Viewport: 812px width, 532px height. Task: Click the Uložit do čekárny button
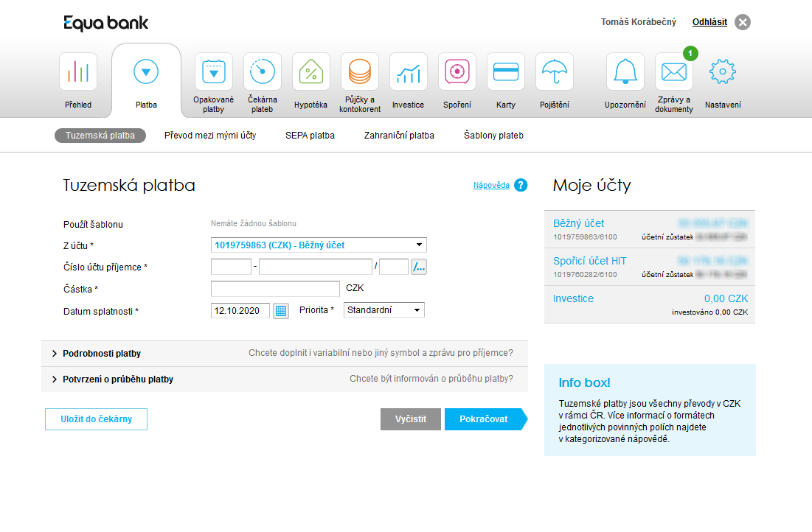pos(96,419)
